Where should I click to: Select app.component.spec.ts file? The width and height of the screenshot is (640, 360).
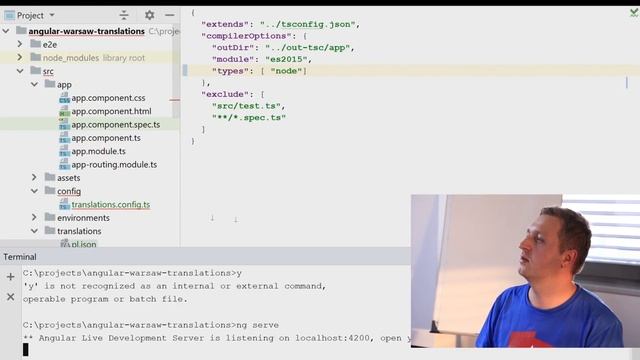pos(116,124)
